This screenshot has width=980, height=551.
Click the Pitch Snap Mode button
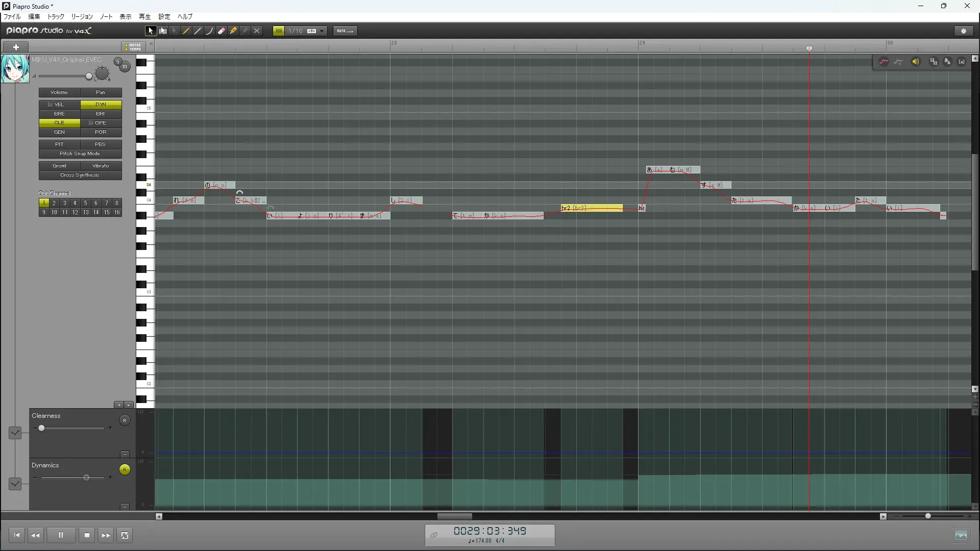tap(80, 154)
